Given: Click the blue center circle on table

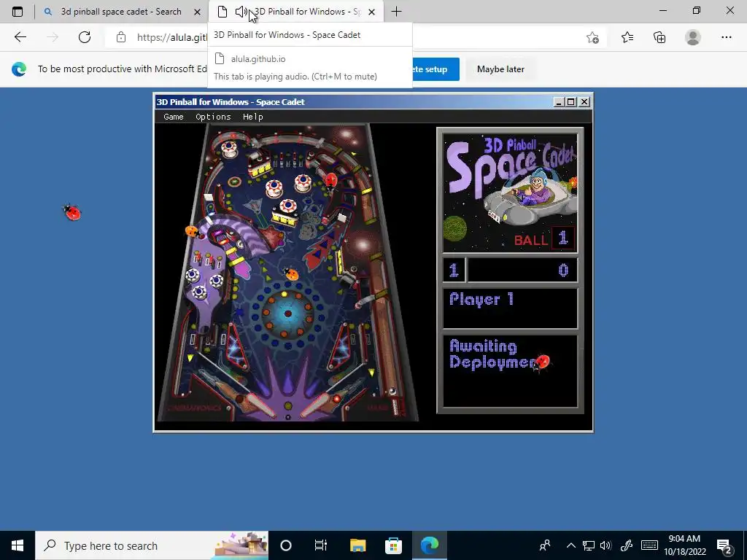Looking at the screenshot, I should tap(287, 314).
